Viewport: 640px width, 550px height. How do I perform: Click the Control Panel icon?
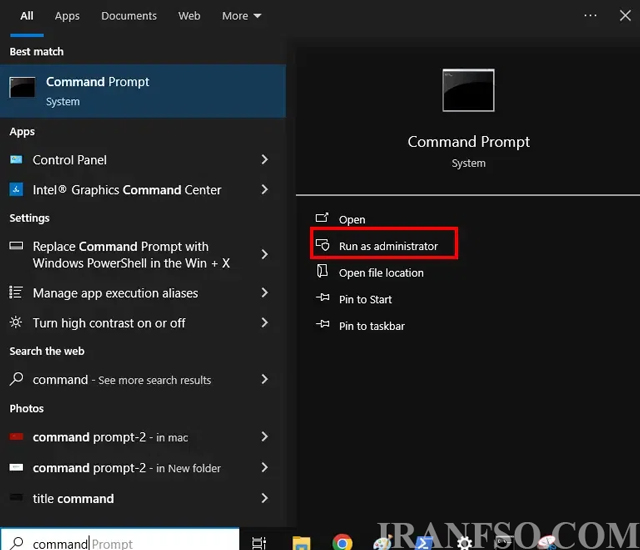coord(16,160)
